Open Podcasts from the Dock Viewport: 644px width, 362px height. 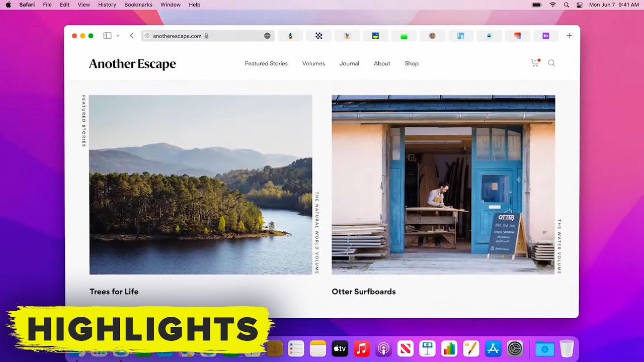(x=383, y=348)
